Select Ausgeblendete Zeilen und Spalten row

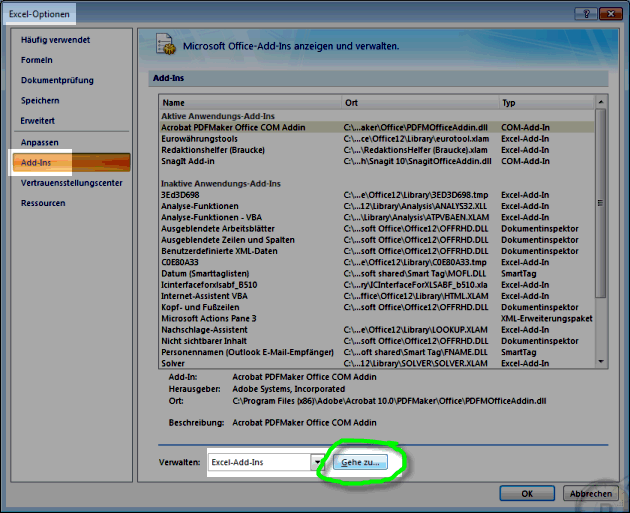coord(376,240)
